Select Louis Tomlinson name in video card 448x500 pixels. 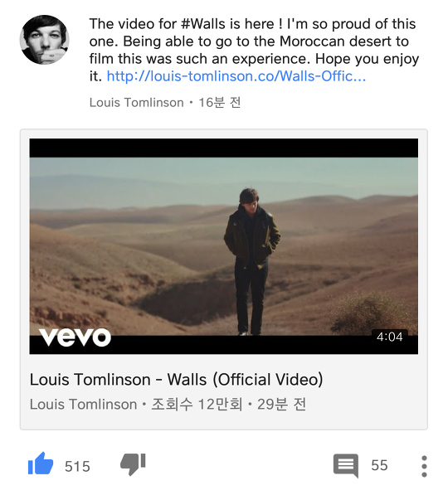[83, 405]
